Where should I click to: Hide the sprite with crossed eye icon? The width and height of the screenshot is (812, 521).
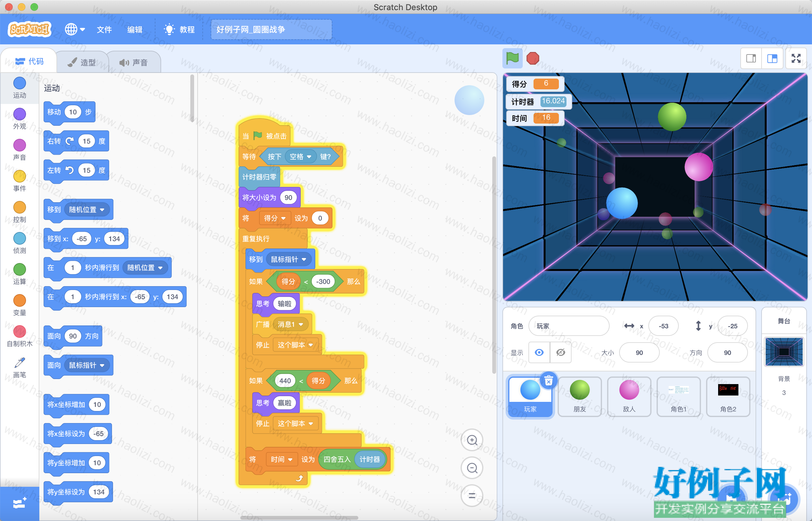(561, 352)
